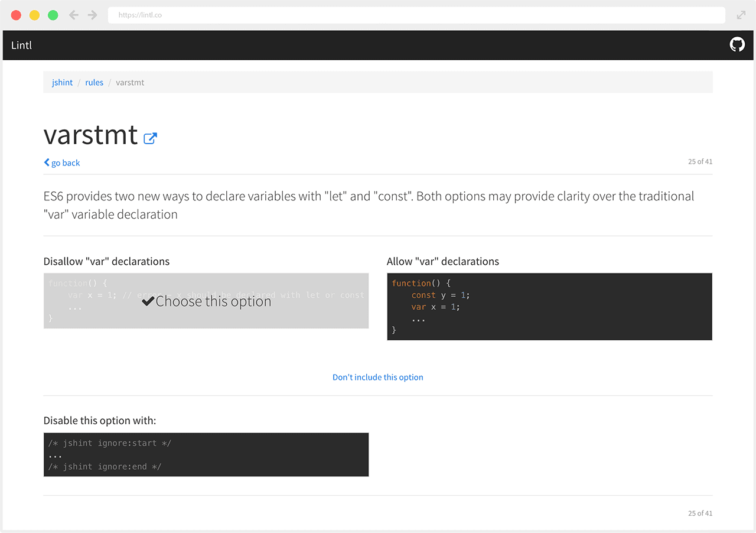Open the rules breadcrumb link
This screenshot has width=756, height=533.
click(94, 82)
